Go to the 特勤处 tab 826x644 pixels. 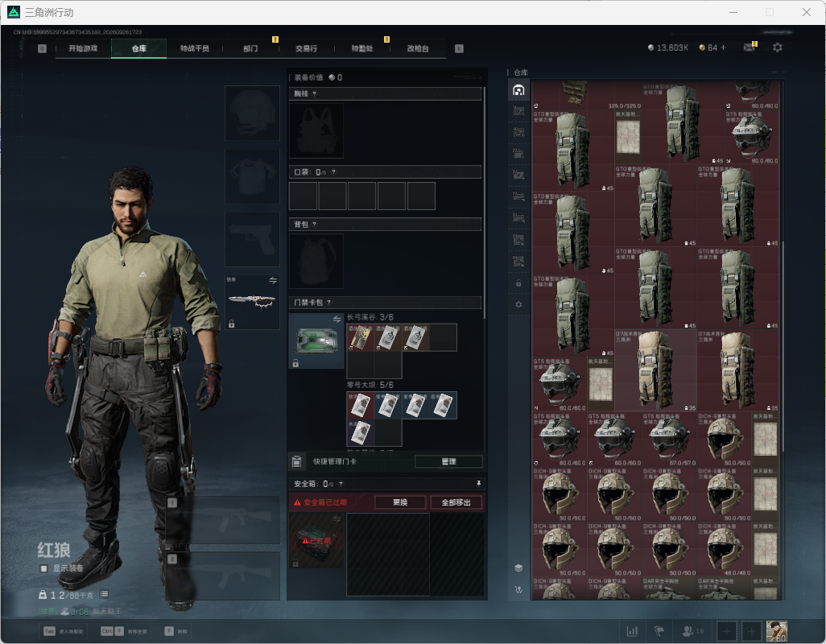point(362,48)
